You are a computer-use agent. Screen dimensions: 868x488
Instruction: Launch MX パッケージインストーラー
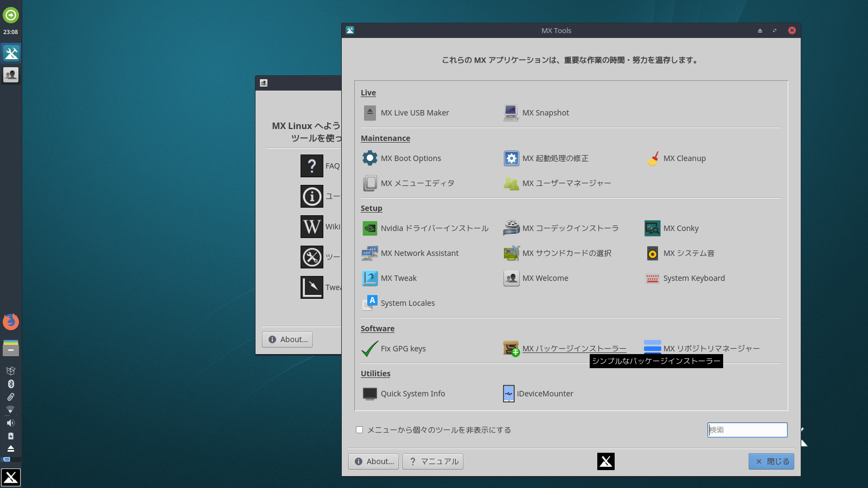click(x=565, y=349)
